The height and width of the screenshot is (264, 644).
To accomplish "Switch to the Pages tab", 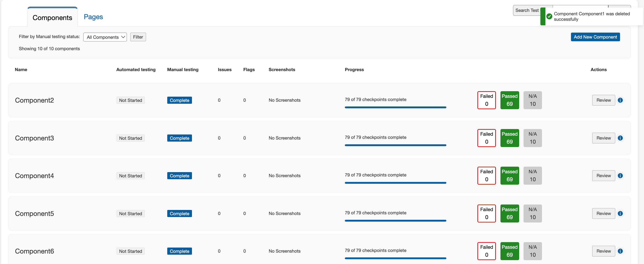I will tap(93, 17).
